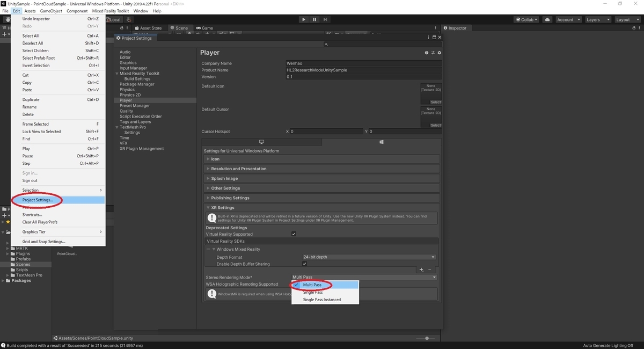Screen dimensions: 644x349
Task: Open the Quality settings category
Action: click(127, 111)
